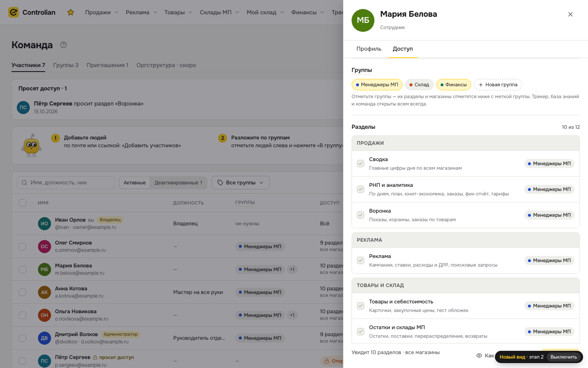Click in the Имя, должность, ник search field
The image size is (588, 368).
pyautogui.click(x=66, y=183)
